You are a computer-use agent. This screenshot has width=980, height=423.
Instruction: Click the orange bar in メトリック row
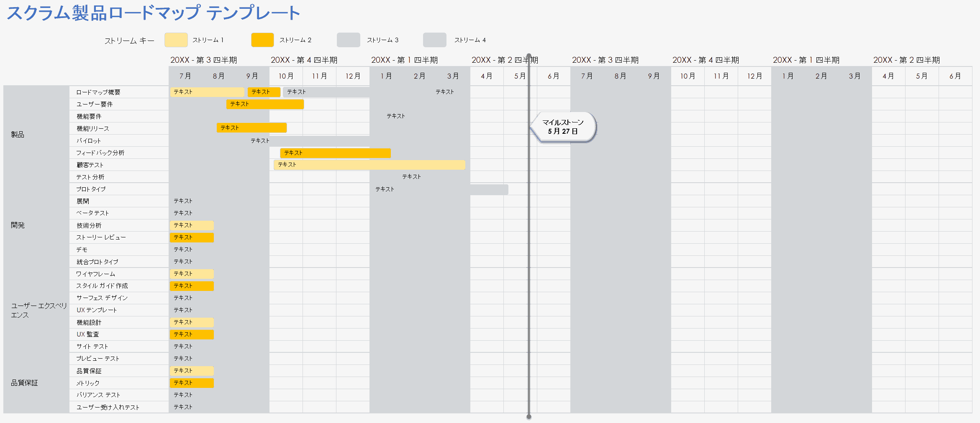coord(192,383)
